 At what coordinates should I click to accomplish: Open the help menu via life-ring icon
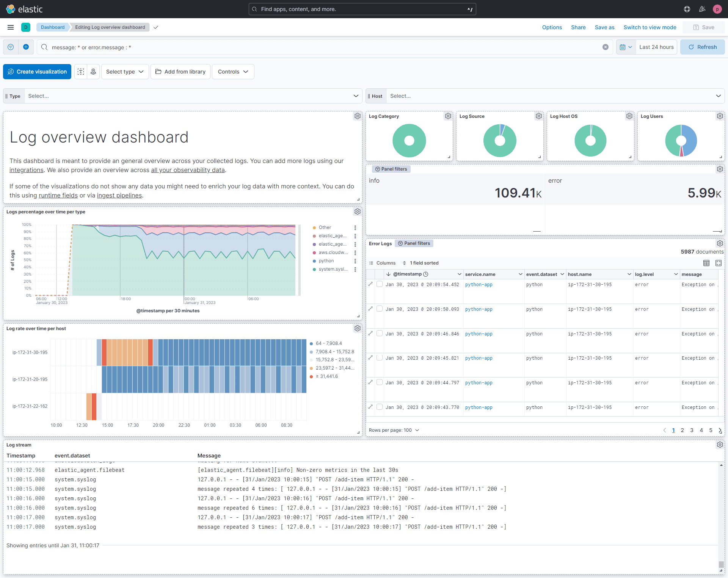(x=687, y=9)
